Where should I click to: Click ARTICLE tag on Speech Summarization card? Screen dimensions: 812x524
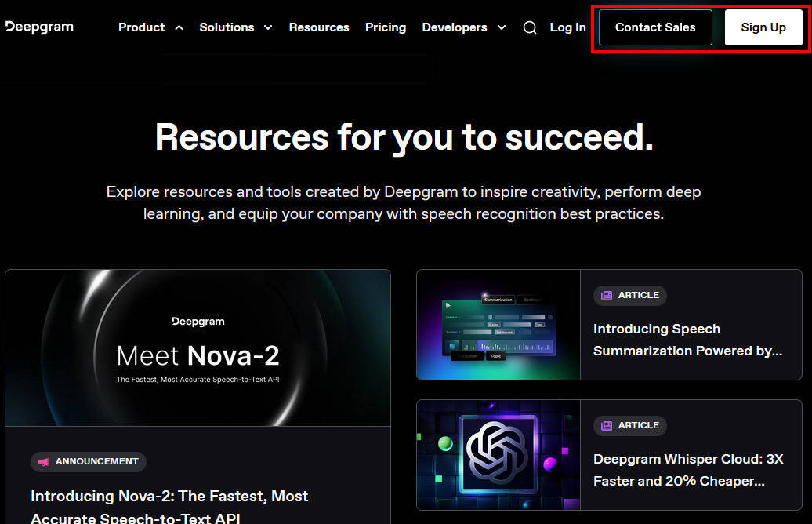(629, 296)
